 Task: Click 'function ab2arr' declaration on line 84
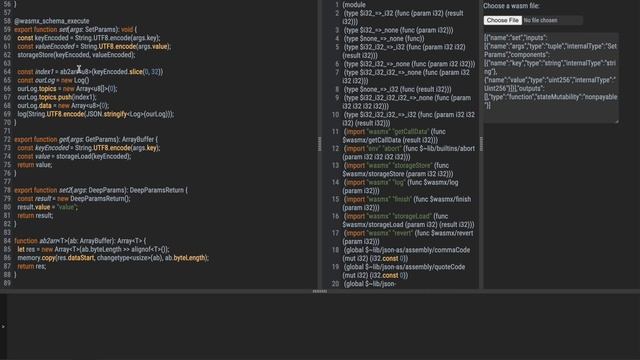(80, 241)
